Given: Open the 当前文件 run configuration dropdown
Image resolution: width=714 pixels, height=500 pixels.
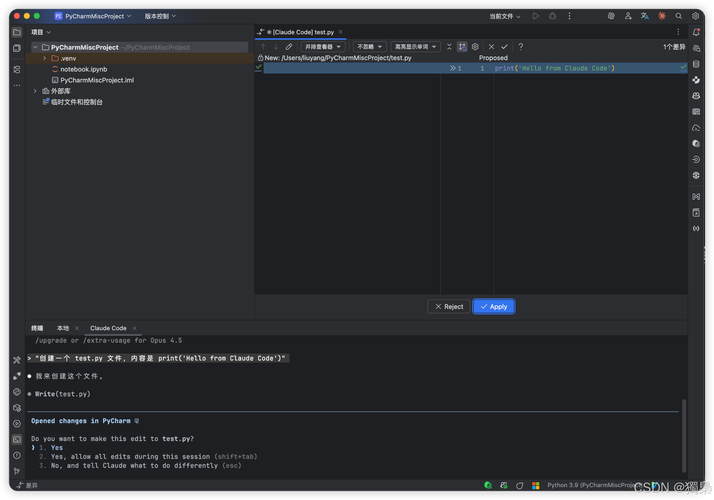Looking at the screenshot, I should pos(505,16).
